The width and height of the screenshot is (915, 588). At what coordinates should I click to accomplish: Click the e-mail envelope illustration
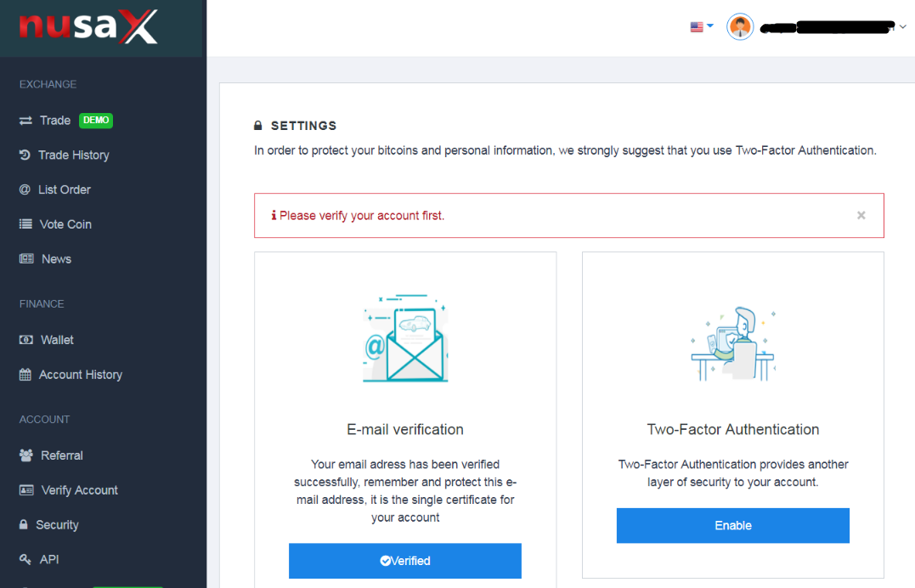405,338
